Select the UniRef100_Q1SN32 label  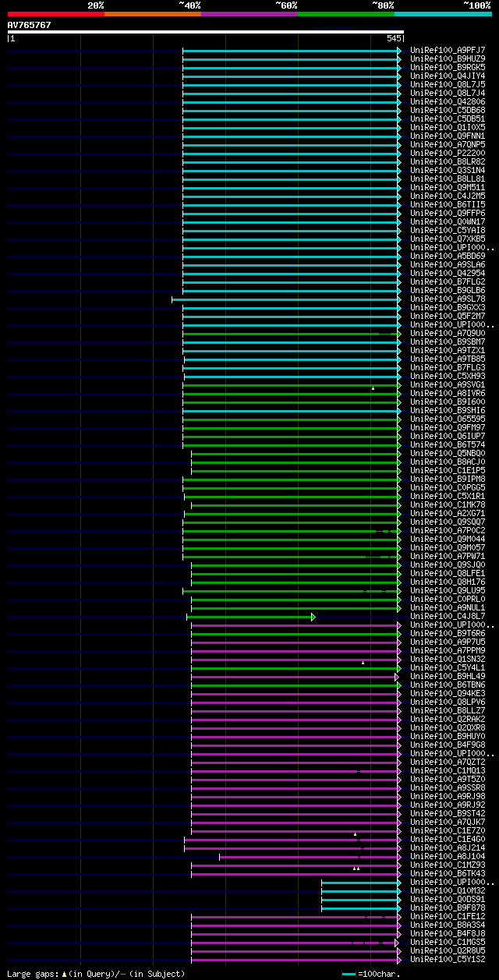pos(448,659)
